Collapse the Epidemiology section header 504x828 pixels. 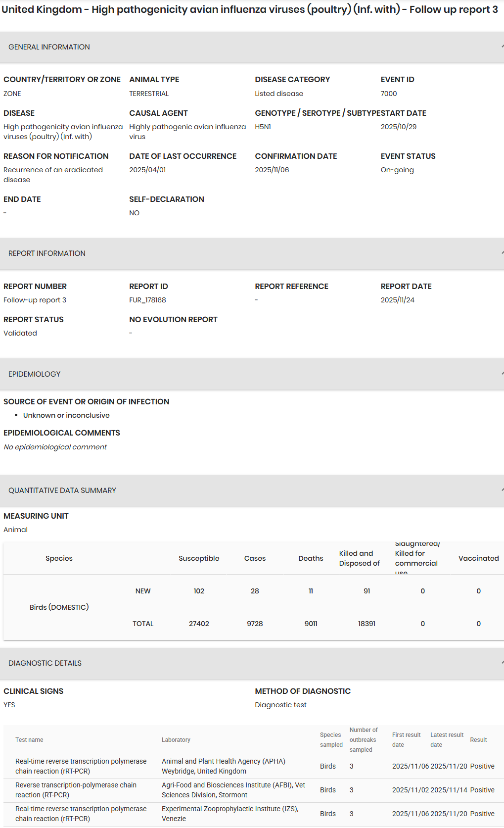pos(252,374)
